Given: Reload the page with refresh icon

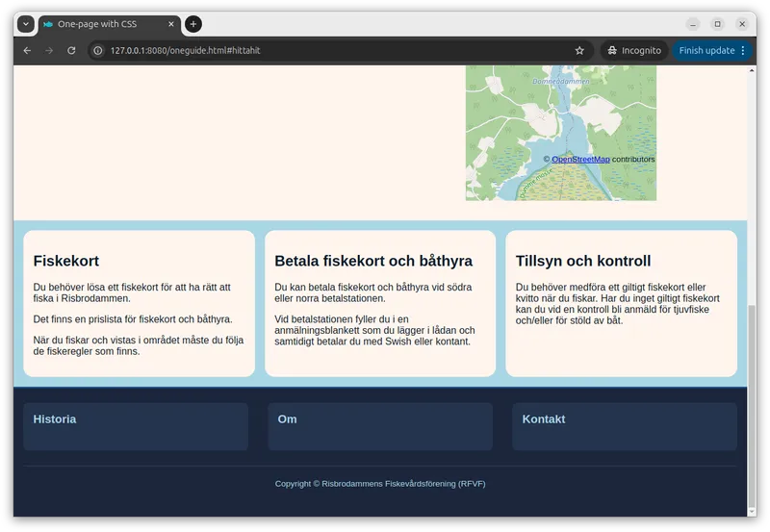Looking at the screenshot, I should [71, 50].
